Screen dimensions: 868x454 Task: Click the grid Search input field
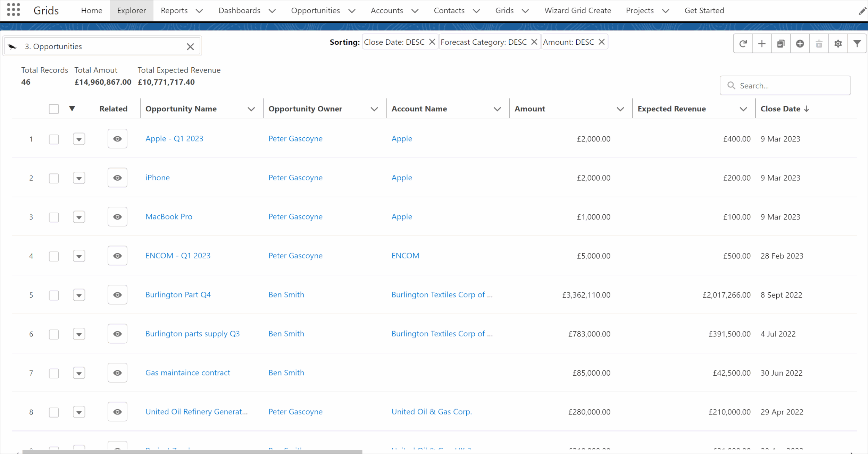pos(785,85)
